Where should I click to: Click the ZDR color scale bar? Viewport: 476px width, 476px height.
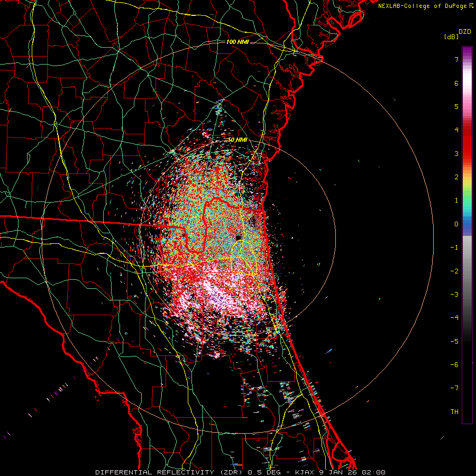(467, 235)
